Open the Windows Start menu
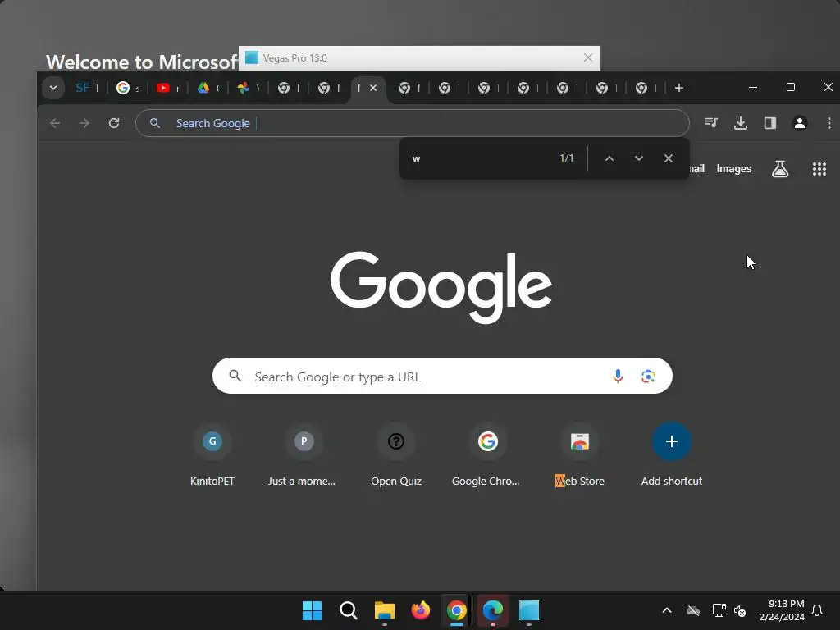840x630 pixels. coord(313,610)
